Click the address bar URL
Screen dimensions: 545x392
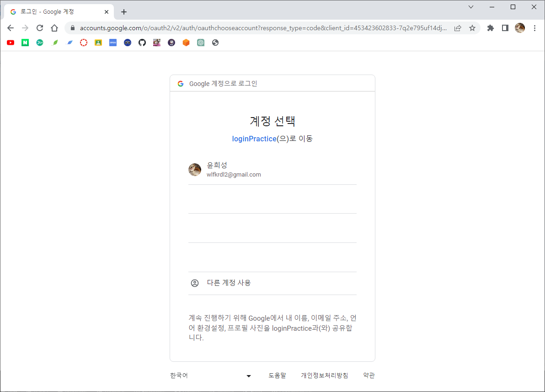tap(263, 28)
